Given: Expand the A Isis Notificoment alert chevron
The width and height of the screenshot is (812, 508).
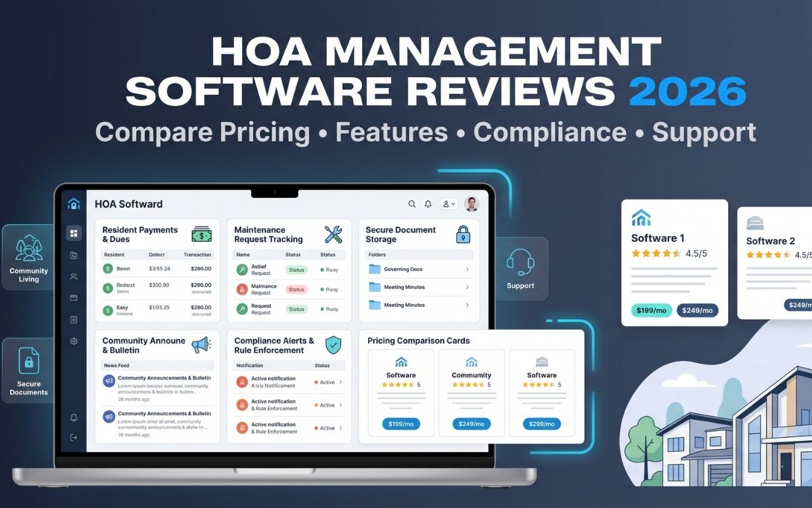Looking at the screenshot, I should [340, 383].
